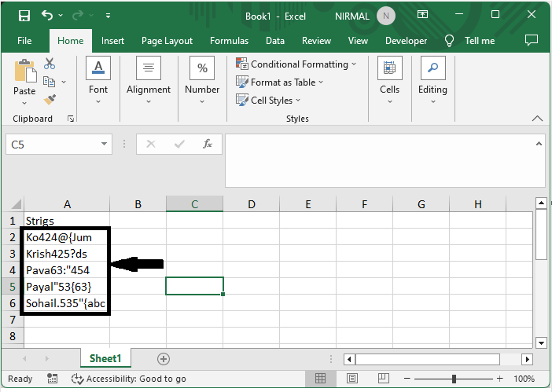Click the vertical scrollbar down arrow
The height and width of the screenshot is (392, 552).
coord(541,343)
